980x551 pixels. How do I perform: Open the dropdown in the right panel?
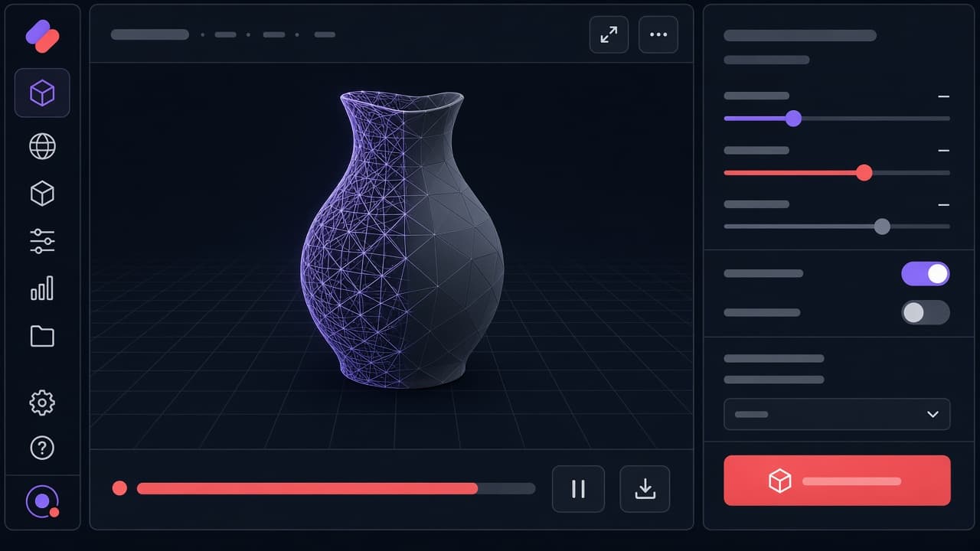coord(837,414)
